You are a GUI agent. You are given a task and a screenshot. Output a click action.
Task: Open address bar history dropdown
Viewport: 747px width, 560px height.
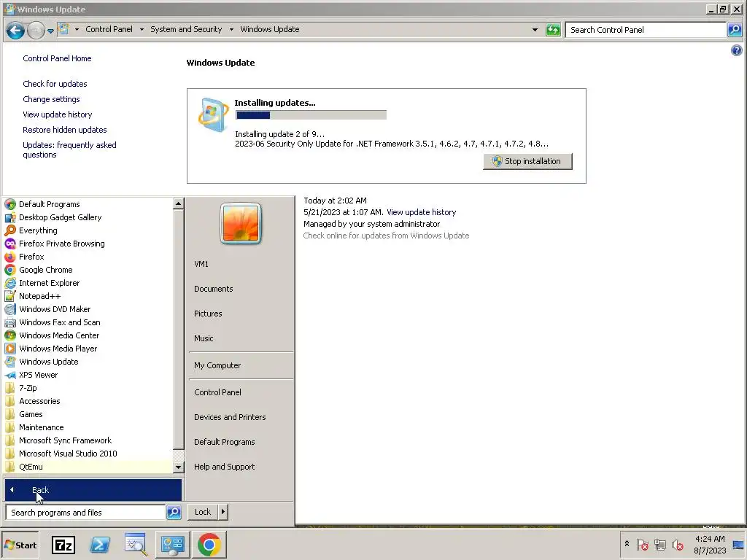tap(535, 30)
